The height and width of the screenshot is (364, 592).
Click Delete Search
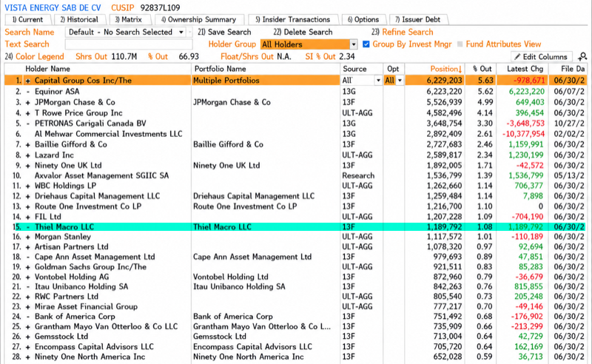coord(303,32)
